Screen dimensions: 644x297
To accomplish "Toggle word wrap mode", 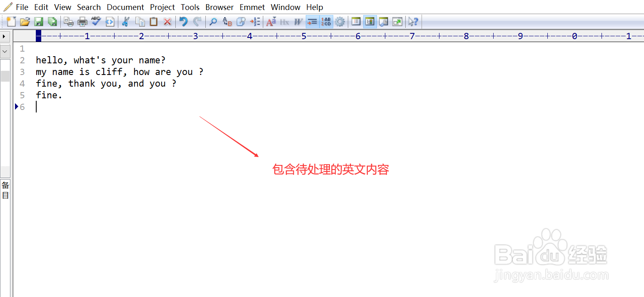I will pos(312,21).
